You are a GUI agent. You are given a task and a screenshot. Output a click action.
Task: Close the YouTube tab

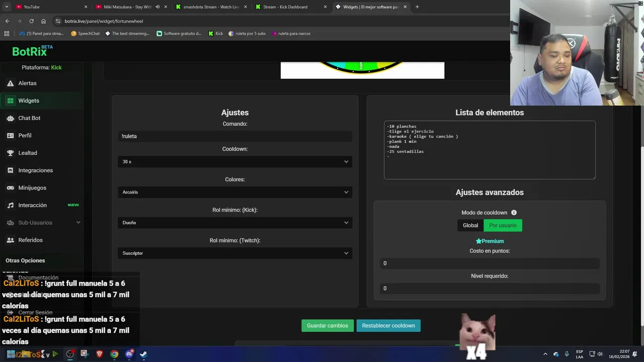(86, 7)
